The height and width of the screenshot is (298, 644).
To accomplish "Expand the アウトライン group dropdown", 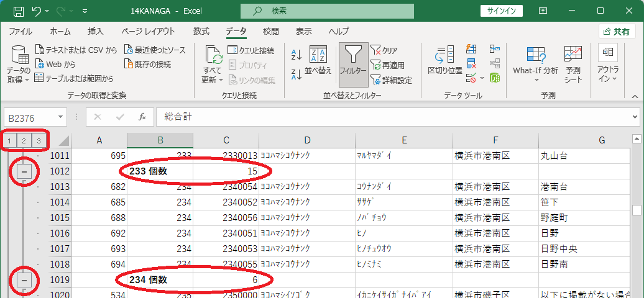I will click(x=608, y=63).
